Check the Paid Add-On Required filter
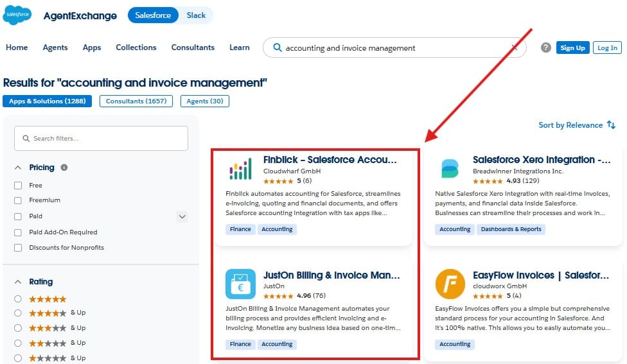Screen dimensions: 627x364 pos(18,232)
